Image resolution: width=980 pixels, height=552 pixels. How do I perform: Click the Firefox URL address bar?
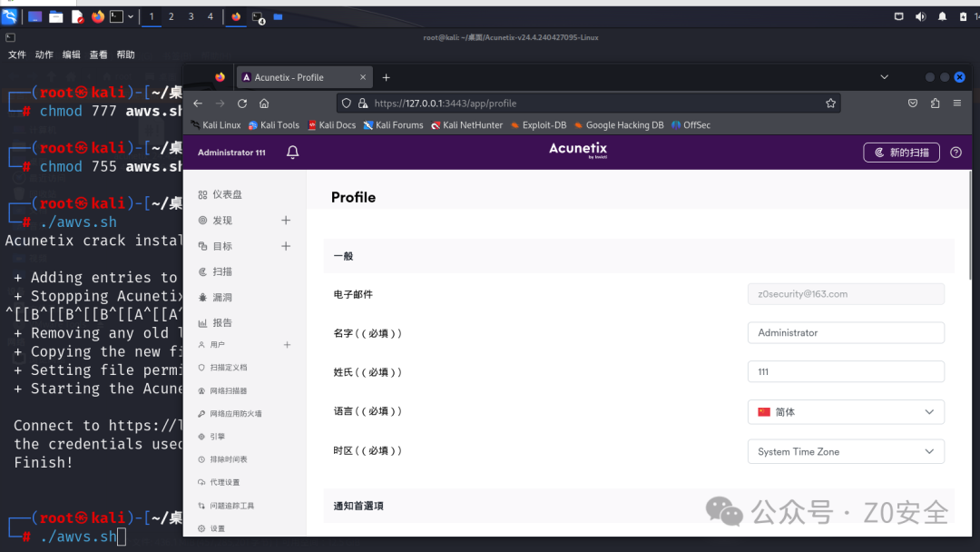coord(587,103)
